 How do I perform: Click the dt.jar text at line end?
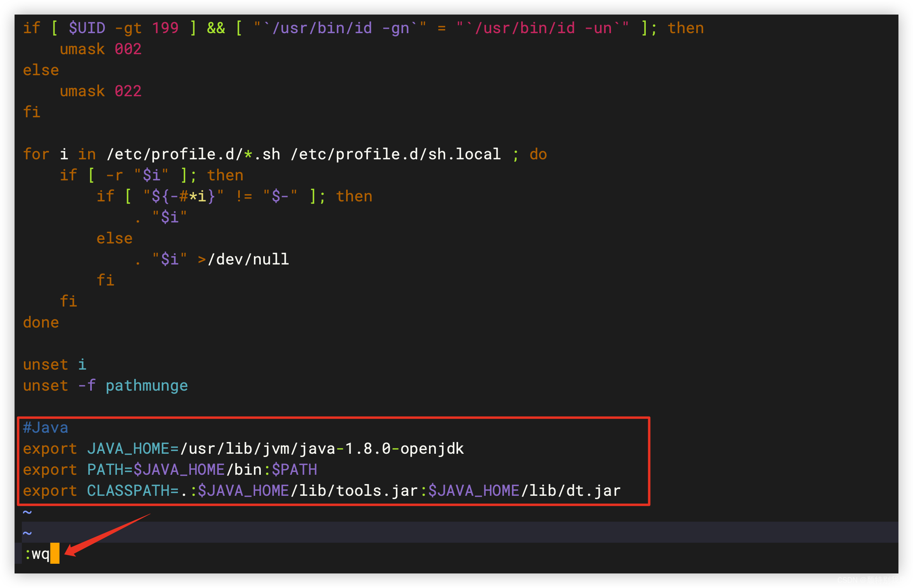[x=593, y=491]
